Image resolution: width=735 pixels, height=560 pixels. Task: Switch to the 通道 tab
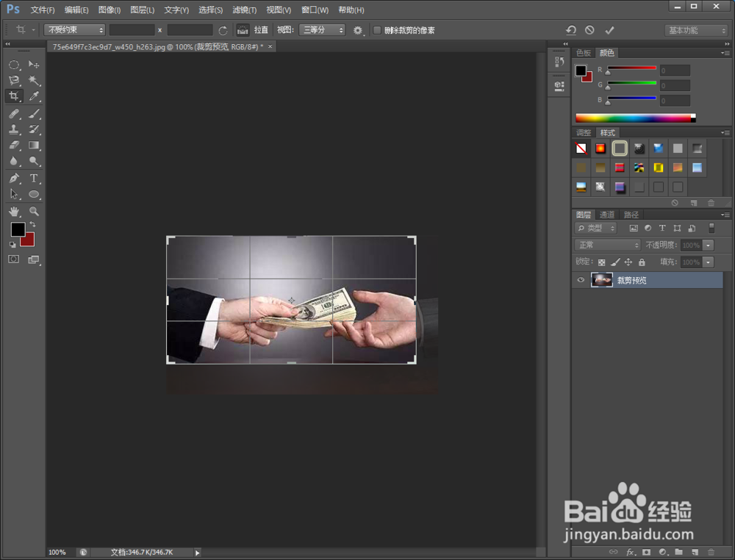click(x=607, y=215)
